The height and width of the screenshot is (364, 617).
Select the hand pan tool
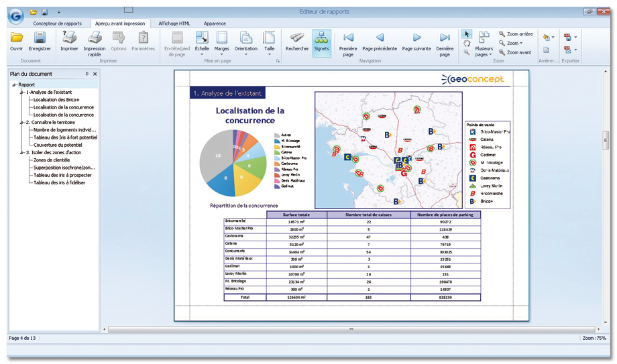(x=467, y=44)
